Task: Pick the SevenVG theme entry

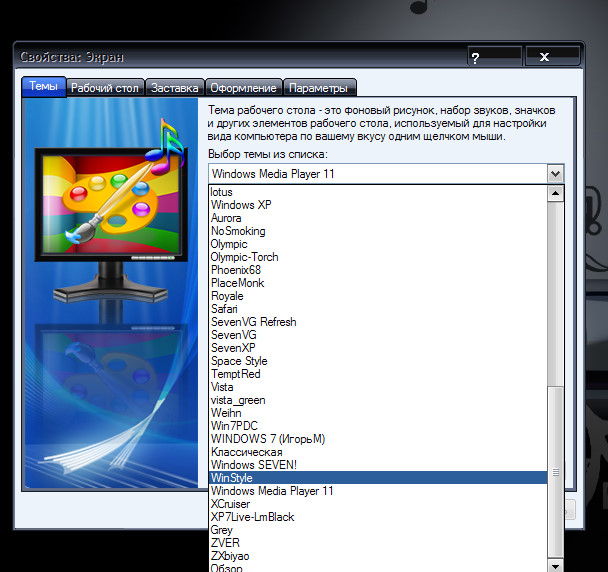Action: click(378, 335)
